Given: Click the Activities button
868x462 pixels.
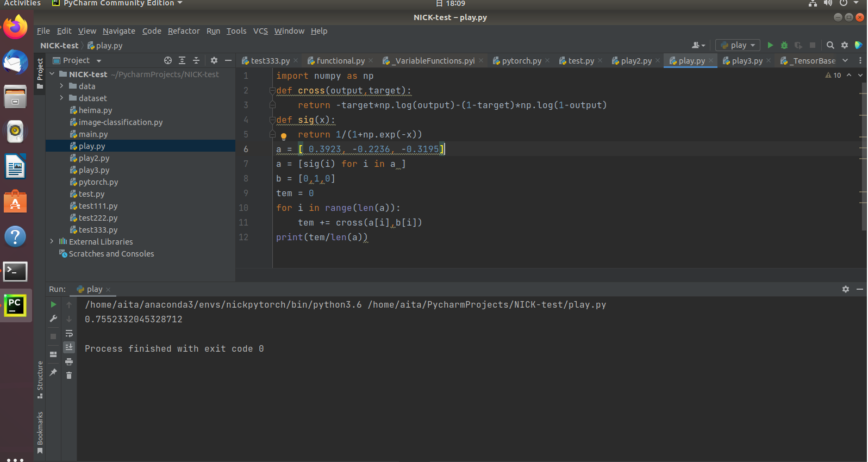Looking at the screenshot, I should [x=22, y=3].
